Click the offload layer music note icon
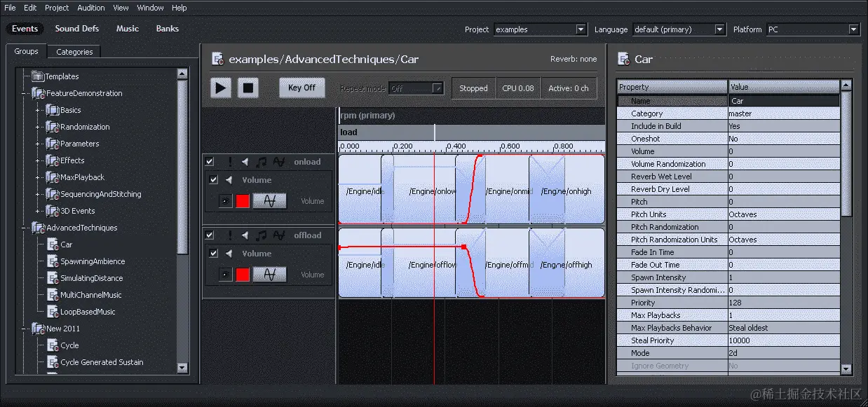This screenshot has height=407, width=868. tap(262, 235)
